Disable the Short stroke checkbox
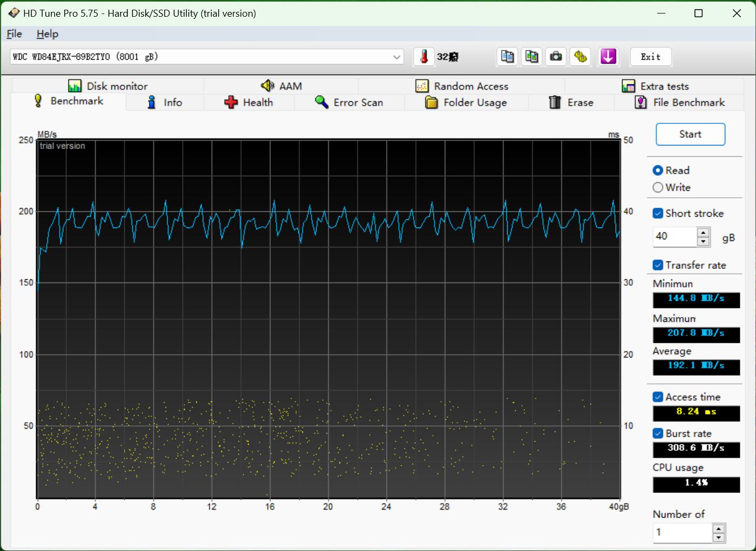This screenshot has width=756, height=551. click(x=658, y=213)
